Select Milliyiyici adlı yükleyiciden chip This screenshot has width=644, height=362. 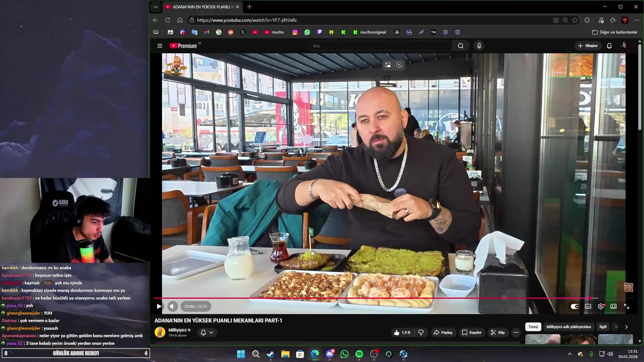pos(569,327)
